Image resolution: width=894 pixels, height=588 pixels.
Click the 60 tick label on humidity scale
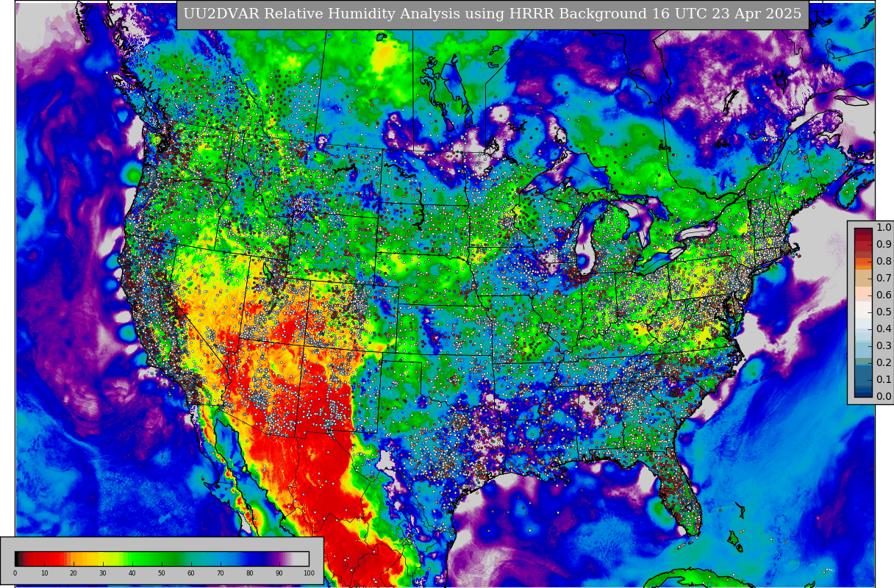click(x=191, y=573)
